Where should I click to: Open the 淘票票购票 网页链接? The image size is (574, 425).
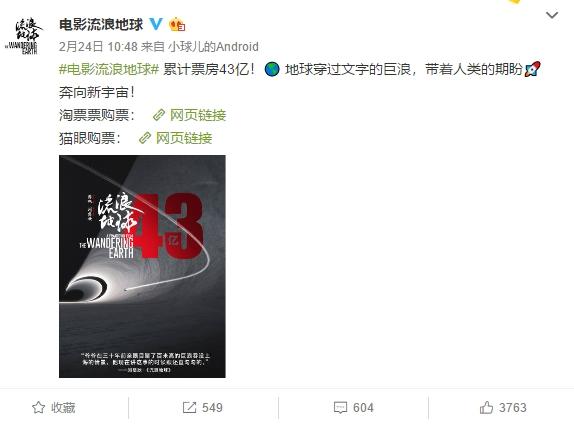tap(189, 115)
